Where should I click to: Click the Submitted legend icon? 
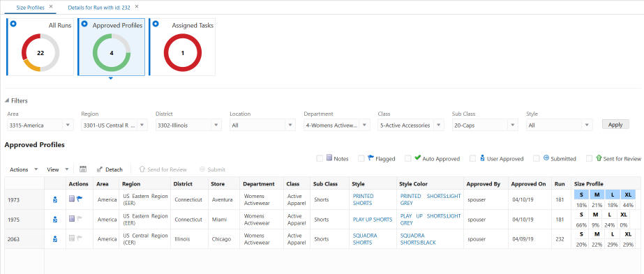click(546, 158)
